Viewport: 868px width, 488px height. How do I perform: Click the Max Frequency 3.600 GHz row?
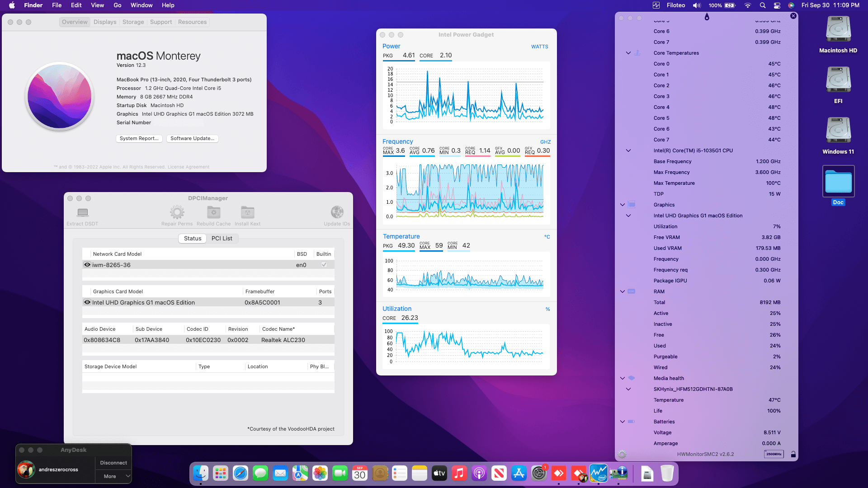717,172
